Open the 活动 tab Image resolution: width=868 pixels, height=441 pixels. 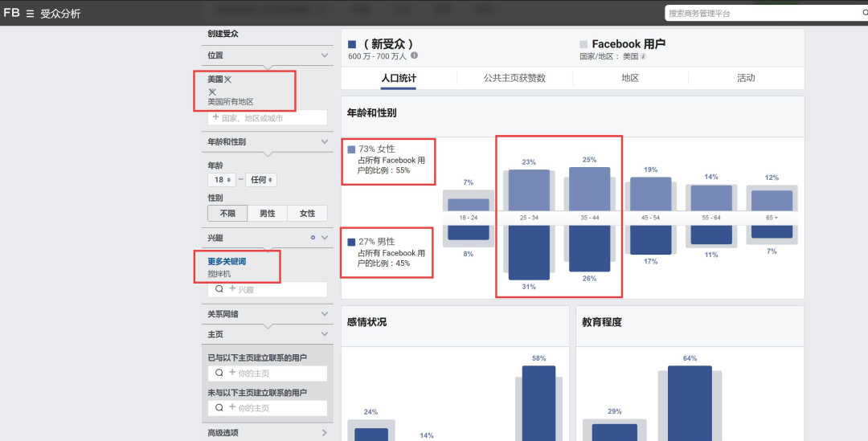[x=746, y=78]
